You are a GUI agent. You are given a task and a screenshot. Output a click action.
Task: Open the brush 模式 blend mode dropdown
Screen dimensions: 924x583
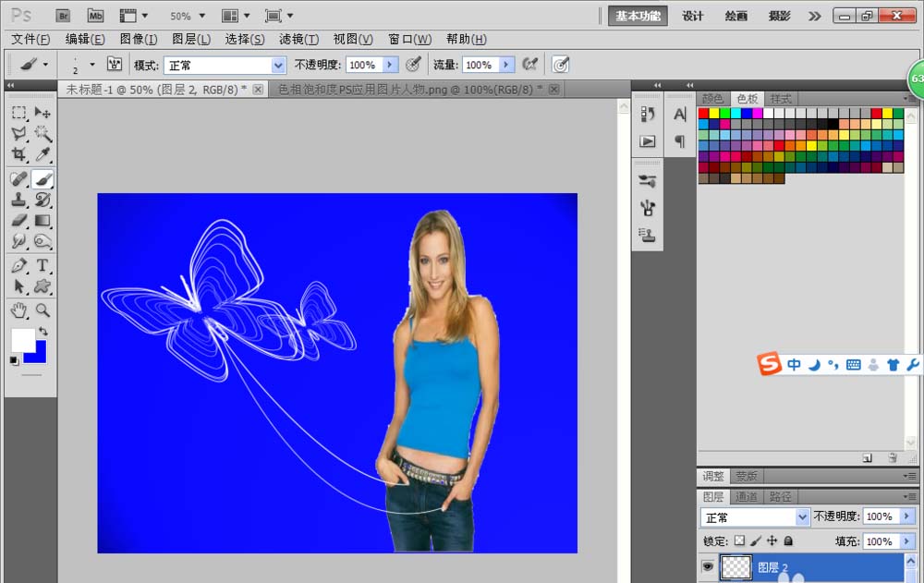click(x=278, y=66)
